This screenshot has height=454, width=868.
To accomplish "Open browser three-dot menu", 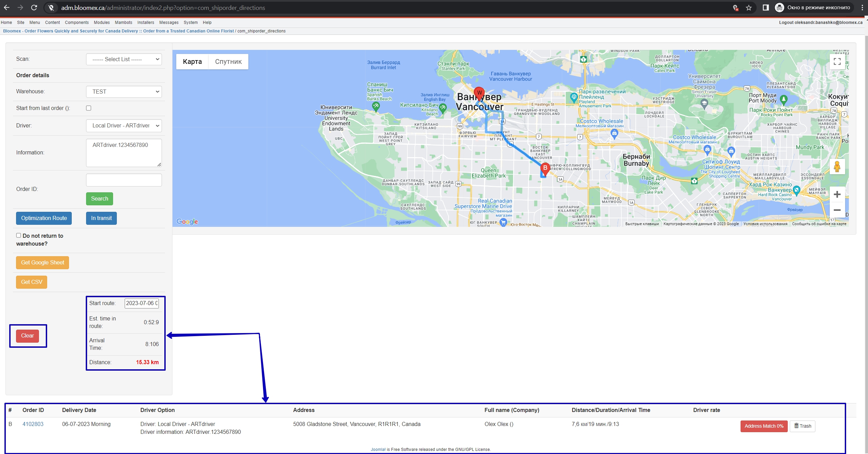I will [862, 8].
